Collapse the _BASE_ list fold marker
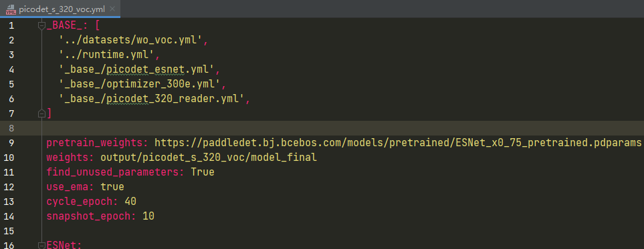The height and width of the screenshot is (249, 644). (x=41, y=25)
